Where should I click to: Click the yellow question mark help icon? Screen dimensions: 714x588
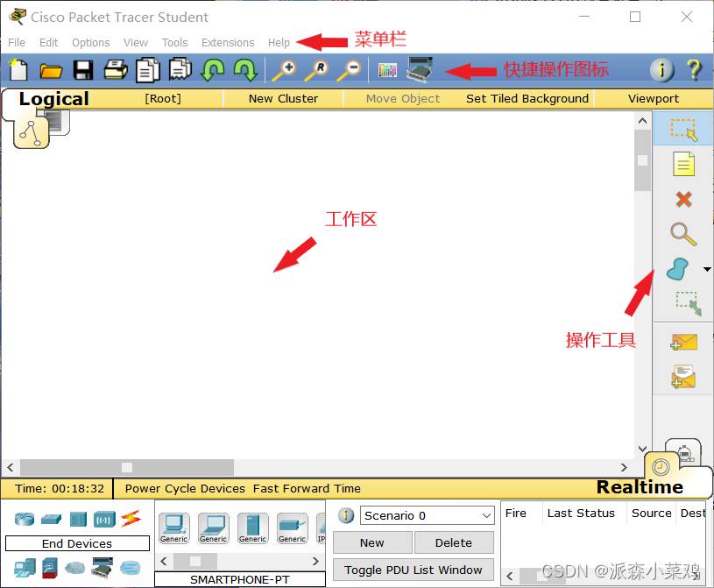(x=694, y=70)
